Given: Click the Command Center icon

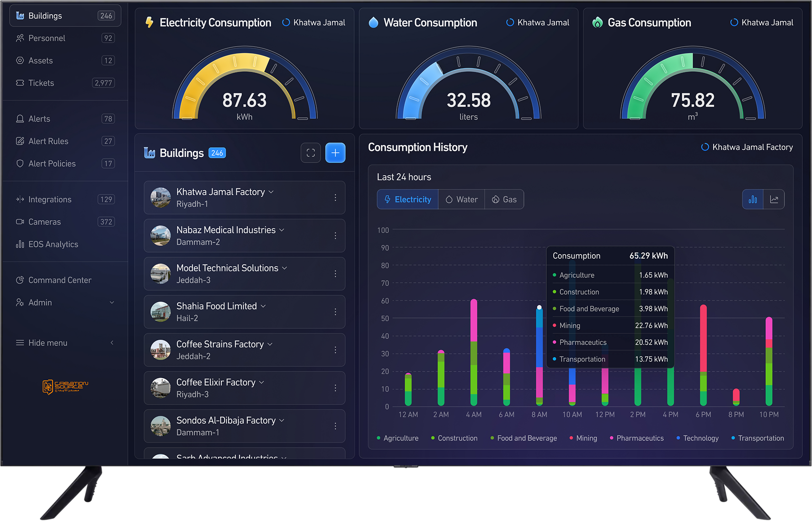Looking at the screenshot, I should click(20, 280).
